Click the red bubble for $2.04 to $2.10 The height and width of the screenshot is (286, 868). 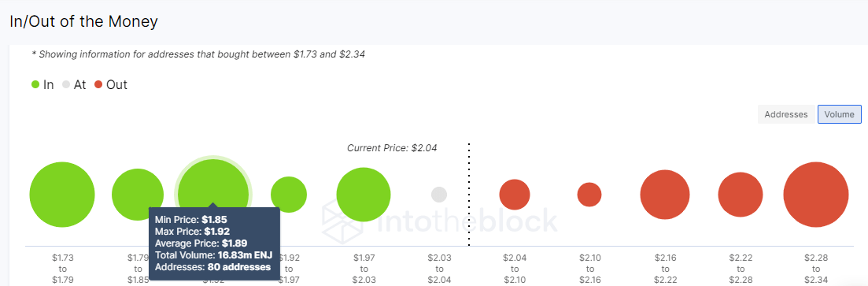(515, 195)
